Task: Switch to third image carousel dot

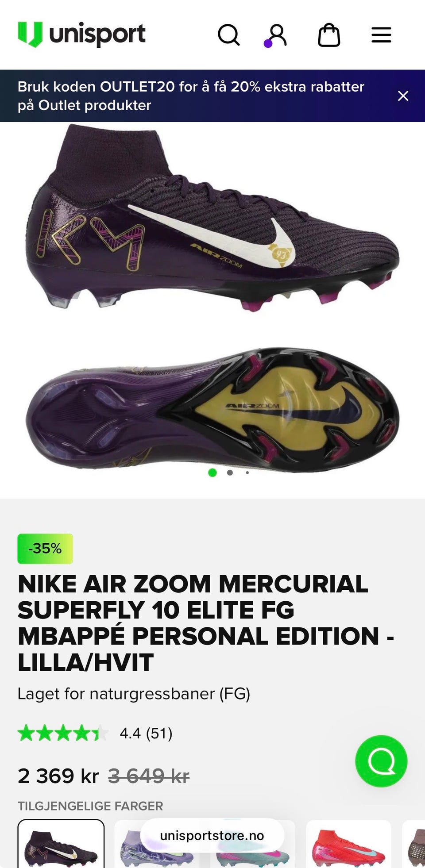Action: (x=247, y=472)
